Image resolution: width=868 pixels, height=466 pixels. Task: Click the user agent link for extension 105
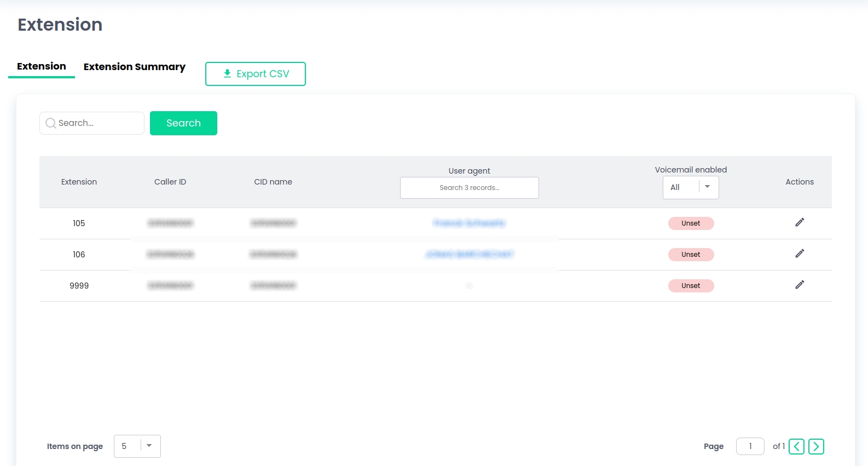[469, 223]
